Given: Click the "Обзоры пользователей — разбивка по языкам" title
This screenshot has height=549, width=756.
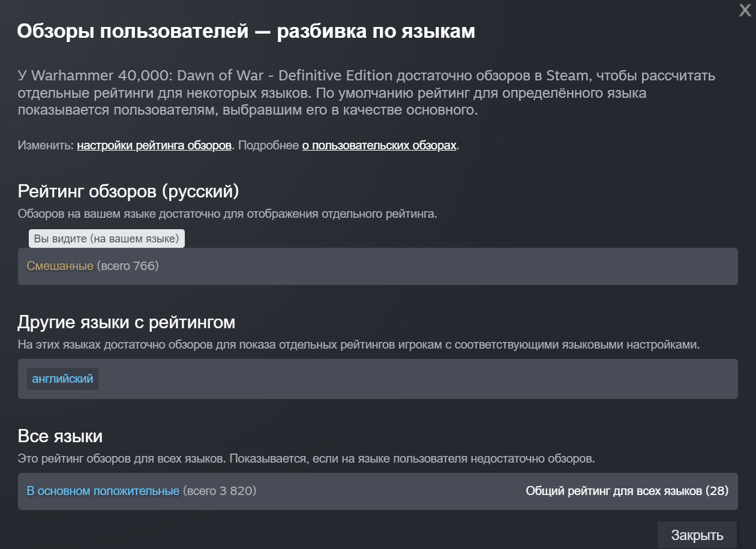Looking at the screenshot, I should (246, 31).
